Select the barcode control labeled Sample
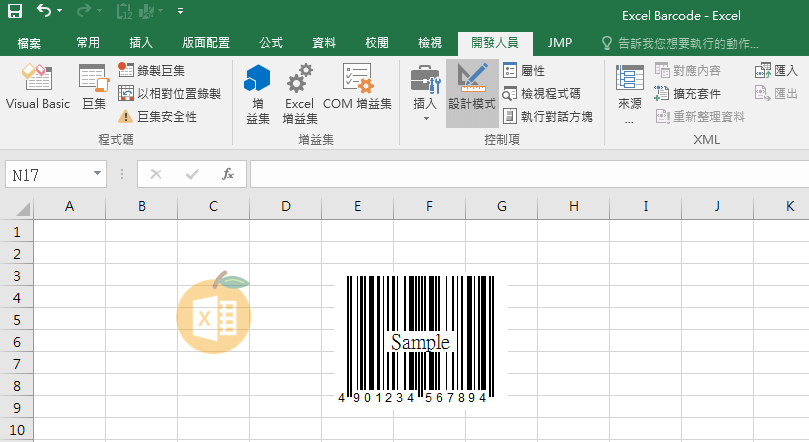 [420, 339]
